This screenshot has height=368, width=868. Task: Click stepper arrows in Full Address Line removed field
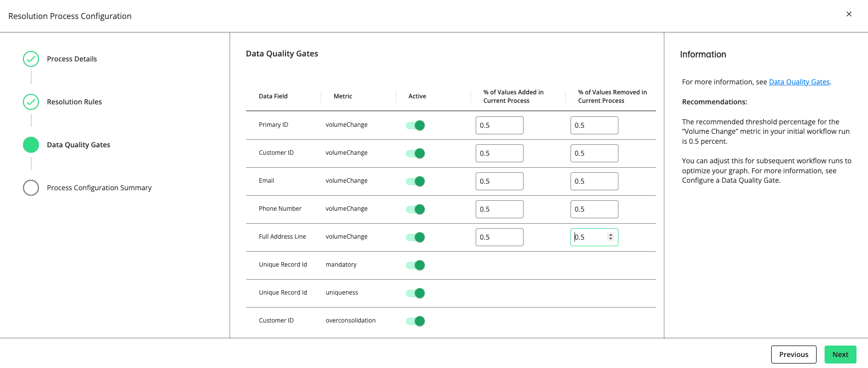[x=610, y=237]
